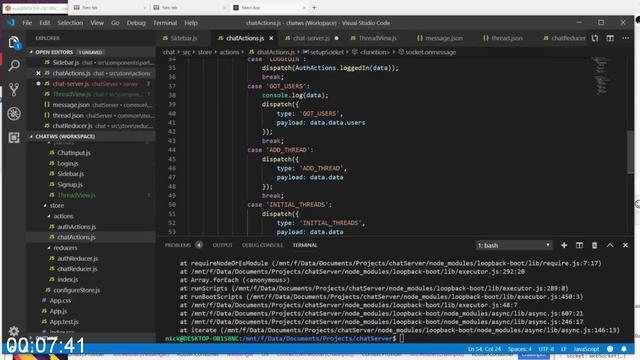Image resolution: width=640 pixels, height=360 pixels.
Task: Click the code minimap
Action: 601,76
